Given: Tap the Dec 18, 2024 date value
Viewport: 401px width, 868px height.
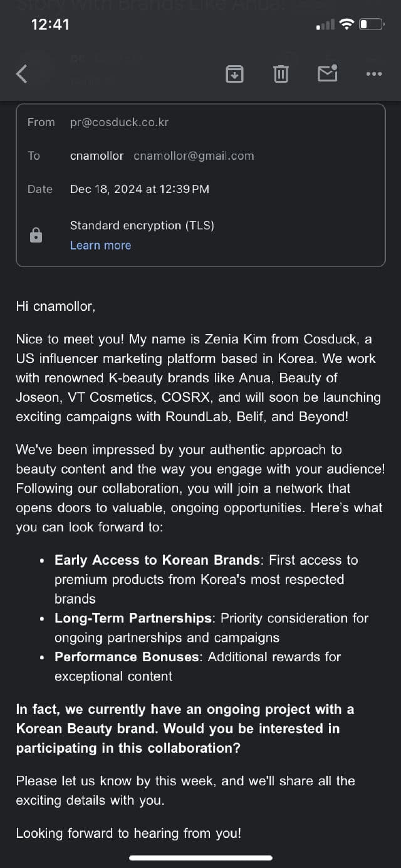Looking at the screenshot, I should 139,189.
